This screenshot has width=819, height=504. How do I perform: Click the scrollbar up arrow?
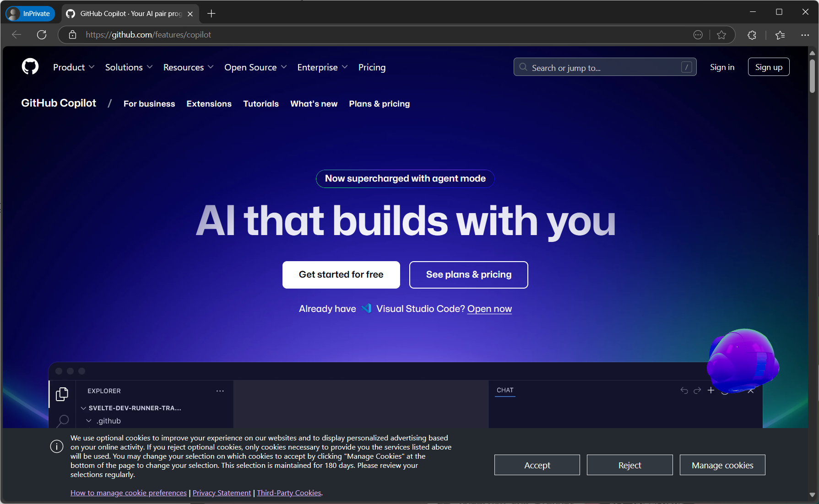(x=812, y=53)
